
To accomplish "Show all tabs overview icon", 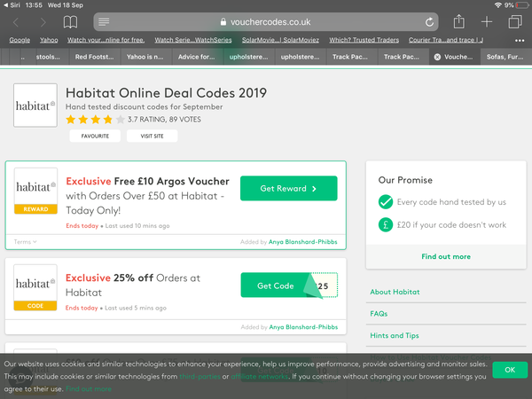I will pyautogui.click(x=515, y=21).
